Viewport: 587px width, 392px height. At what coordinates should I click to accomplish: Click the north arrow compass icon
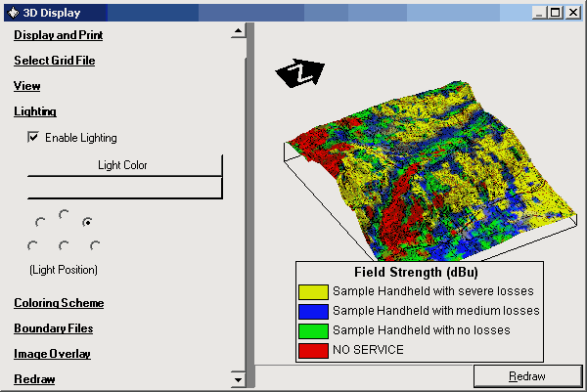[x=300, y=73]
